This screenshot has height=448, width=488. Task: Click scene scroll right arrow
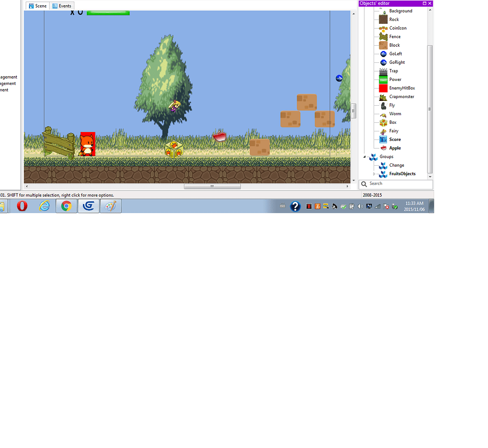tap(347, 187)
